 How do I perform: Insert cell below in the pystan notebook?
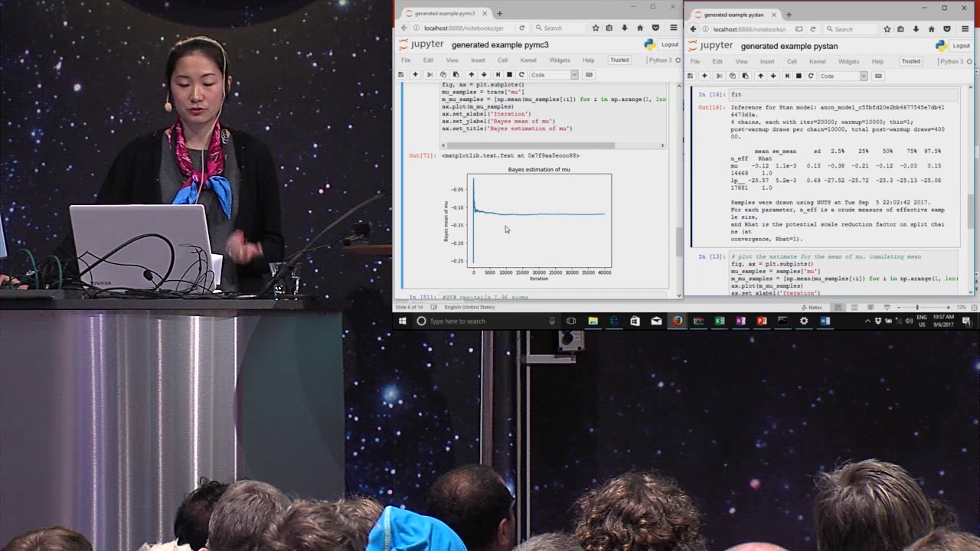click(704, 76)
